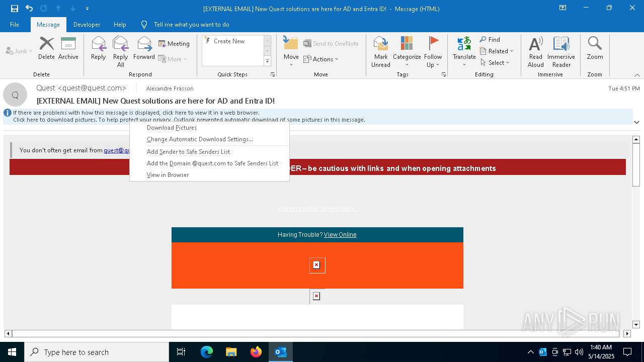Open the Categorize dropdown
The height and width of the screenshot is (362, 644).
(407, 51)
